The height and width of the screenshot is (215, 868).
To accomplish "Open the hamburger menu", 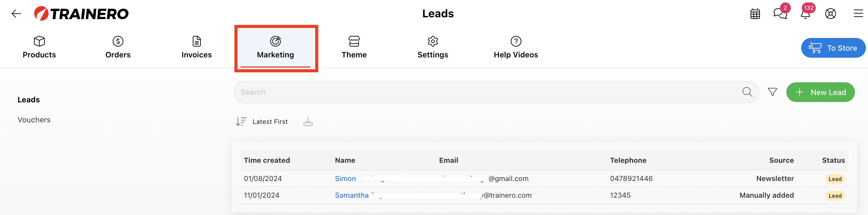I will click(x=858, y=13).
